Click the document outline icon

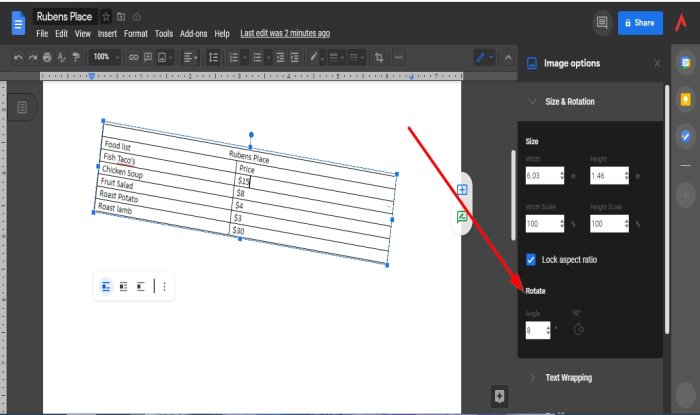22,108
